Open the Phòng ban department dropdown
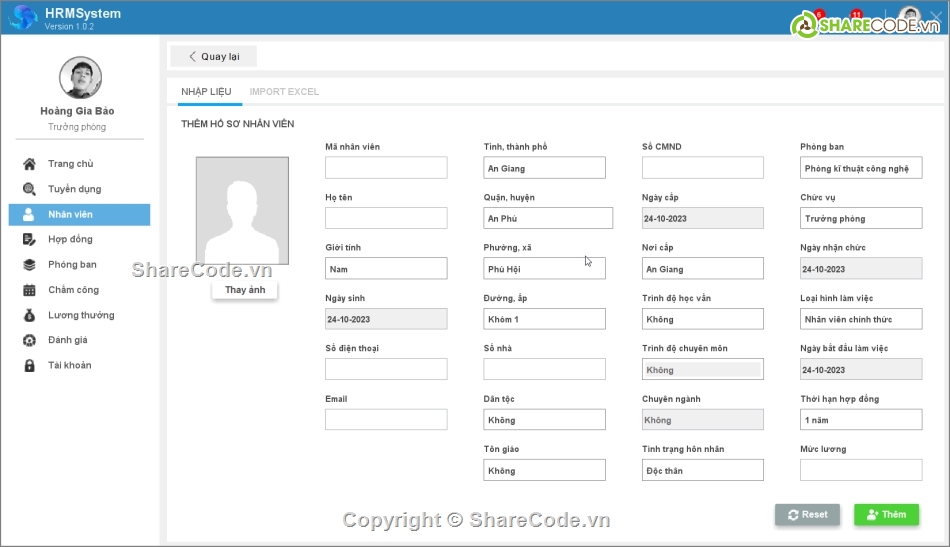Image resolution: width=950 pixels, height=547 pixels. 861,168
